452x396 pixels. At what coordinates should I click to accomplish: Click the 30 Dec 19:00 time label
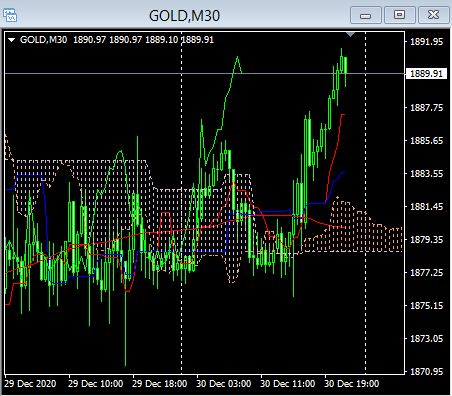click(x=351, y=384)
